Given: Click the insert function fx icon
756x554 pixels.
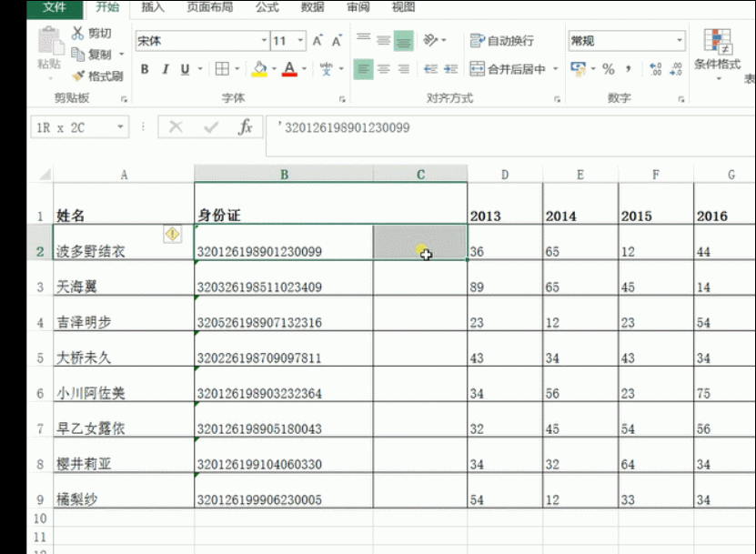Looking at the screenshot, I should (245, 127).
